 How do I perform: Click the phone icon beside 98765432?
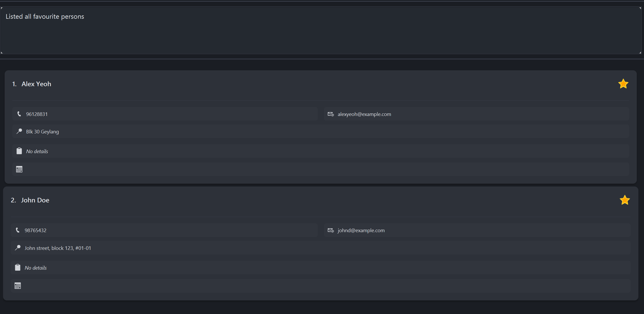18,230
